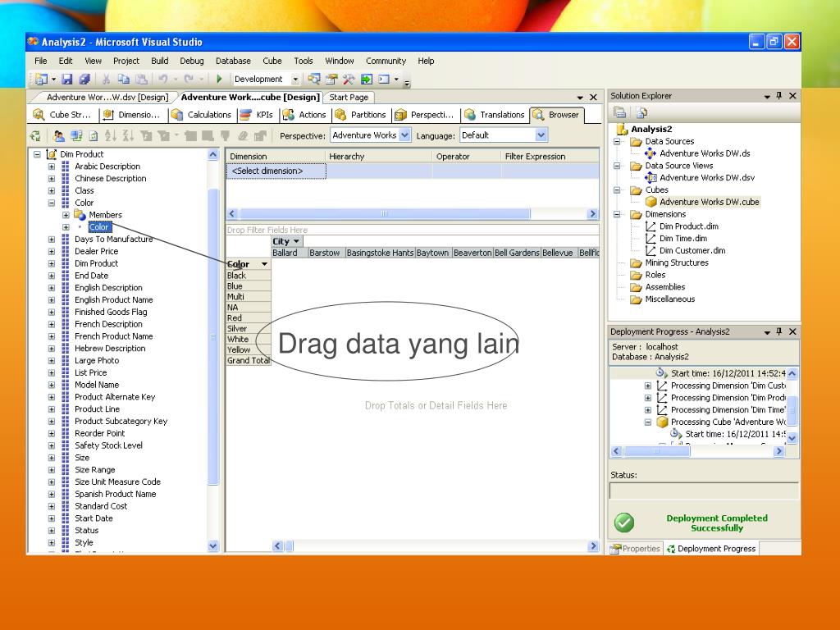Open the Cube menu

click(x=272, y=61)
